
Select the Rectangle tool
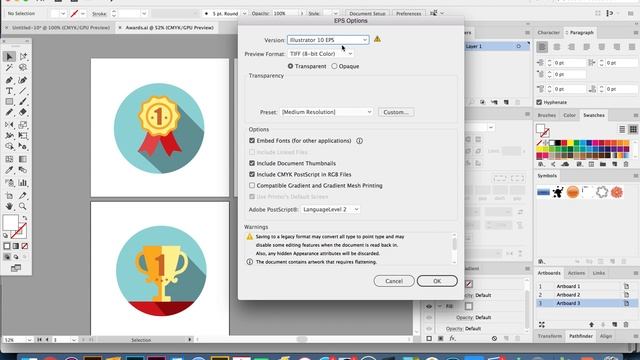(x=9, y=102)
